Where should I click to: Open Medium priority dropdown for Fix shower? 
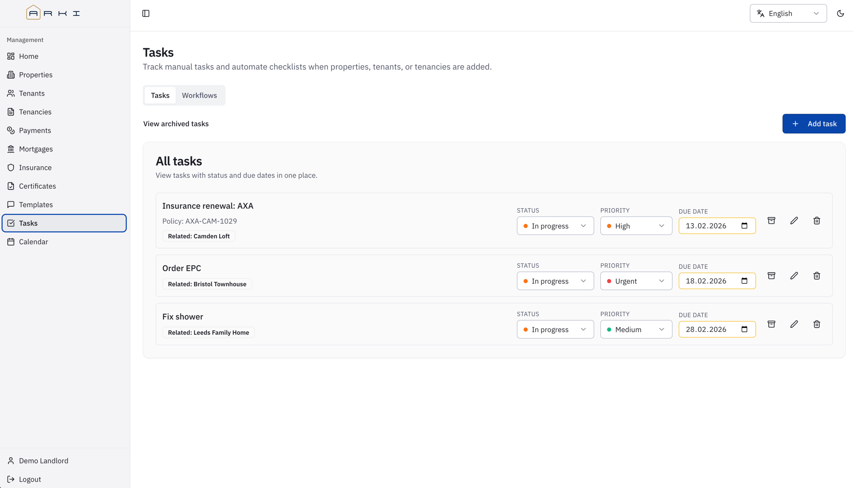coord(636,329)
